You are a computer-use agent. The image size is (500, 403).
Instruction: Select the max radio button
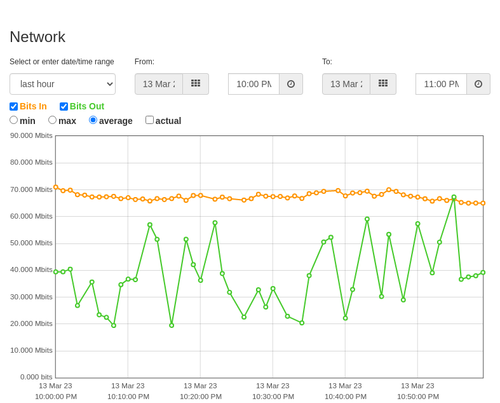tap(52, 120)
